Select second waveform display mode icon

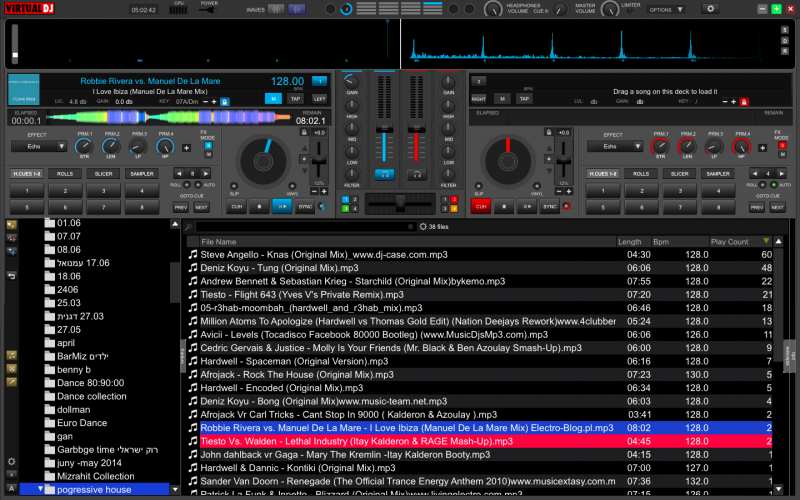click(296, 9)
